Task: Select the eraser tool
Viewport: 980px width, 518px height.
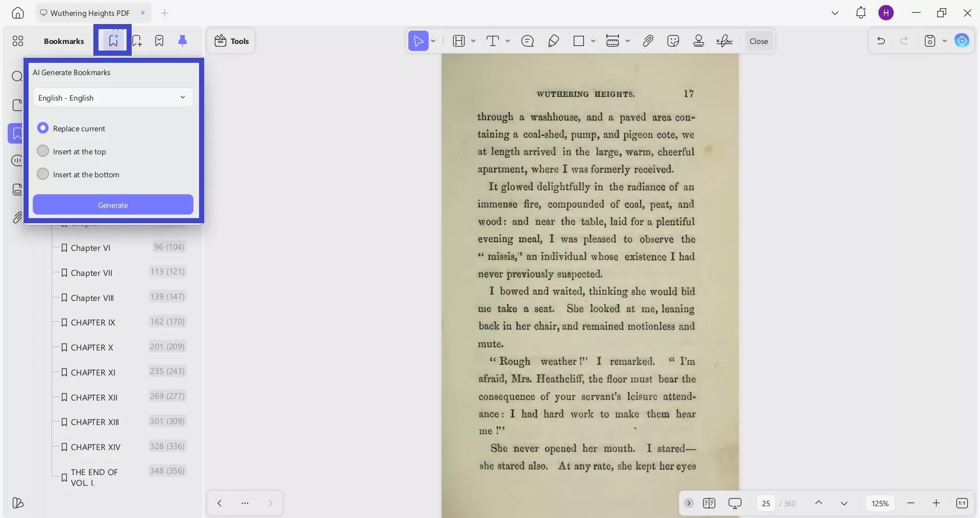Action: point(553,41)
